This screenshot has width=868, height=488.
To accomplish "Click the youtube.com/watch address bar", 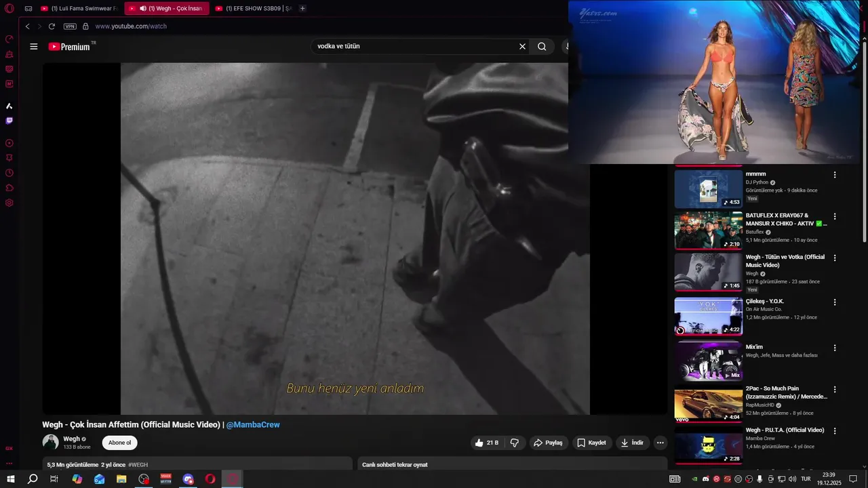I will 131,26.
